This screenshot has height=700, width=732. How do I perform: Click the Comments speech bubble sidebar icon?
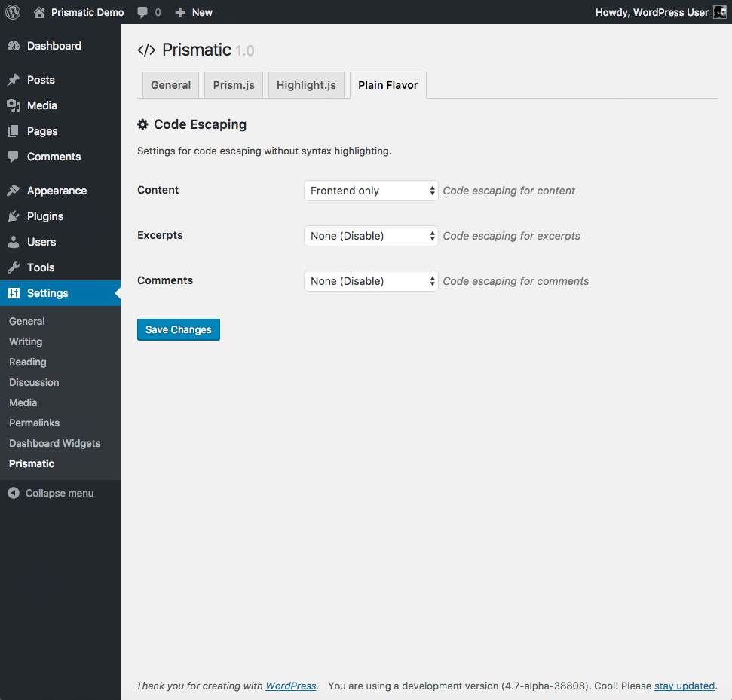tap(14, 156)
